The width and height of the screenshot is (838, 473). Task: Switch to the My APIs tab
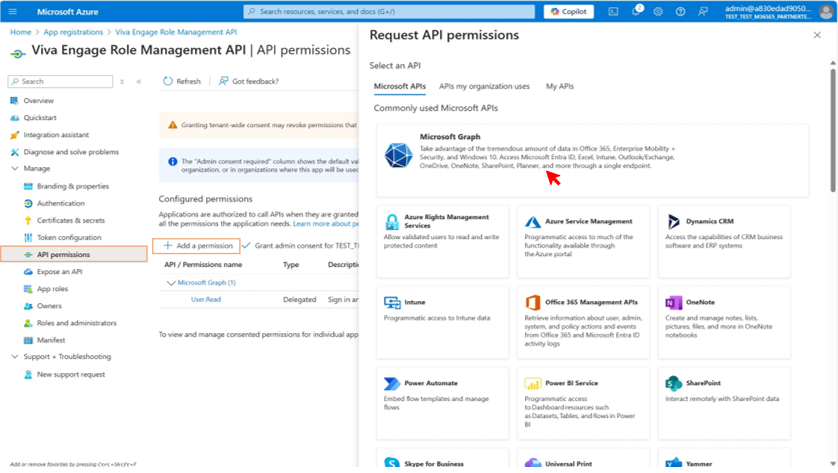point(560,86)
